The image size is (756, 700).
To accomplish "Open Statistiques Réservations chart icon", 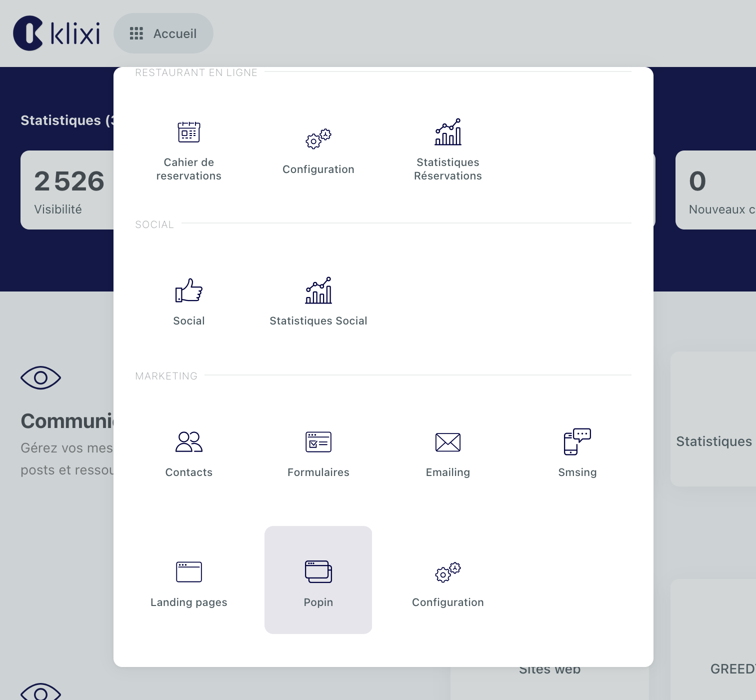I will tap(448, 132).
